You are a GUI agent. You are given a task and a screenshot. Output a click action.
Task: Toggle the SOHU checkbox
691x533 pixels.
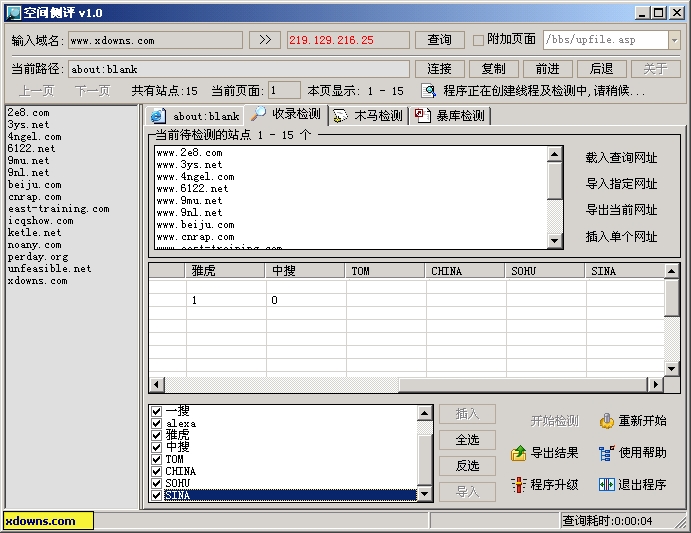[156, 483]
